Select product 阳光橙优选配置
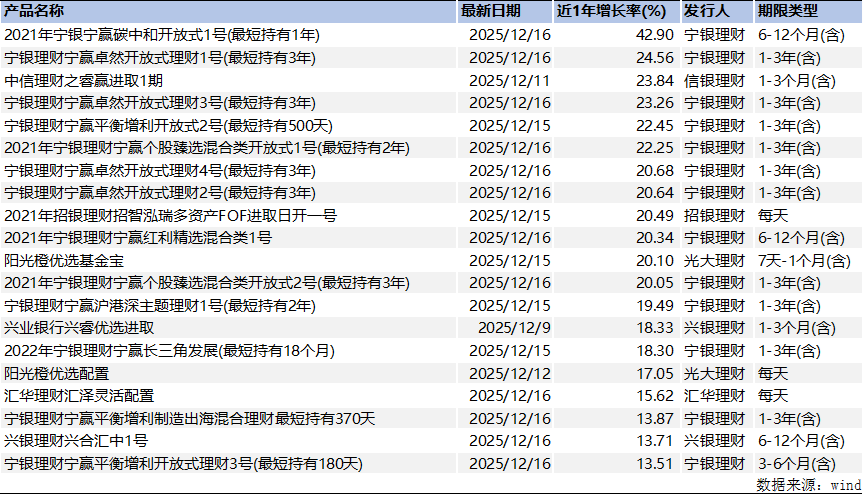The image size is (865, 495). (x=56, y=374)
